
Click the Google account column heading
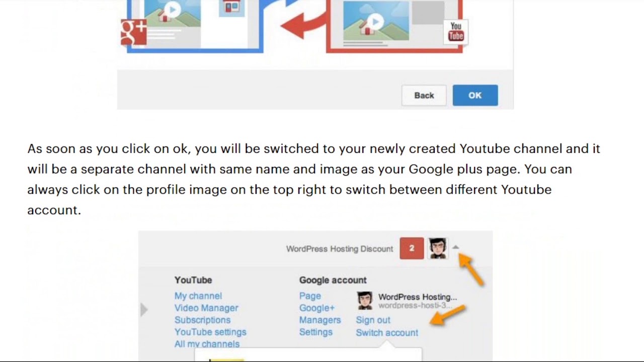pyautogui.click(x=333, y=280)
